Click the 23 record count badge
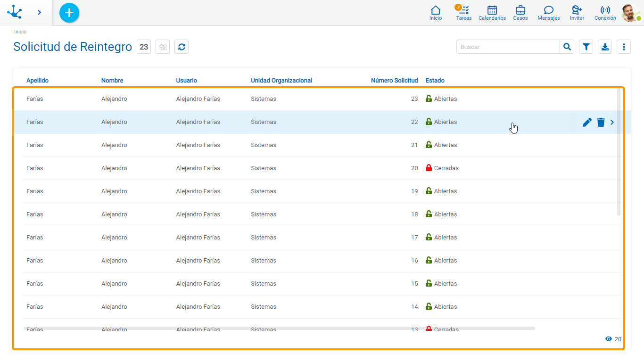The height and width of the screenshot is (362, 644). pyautogui.click(x=144, y=47)
